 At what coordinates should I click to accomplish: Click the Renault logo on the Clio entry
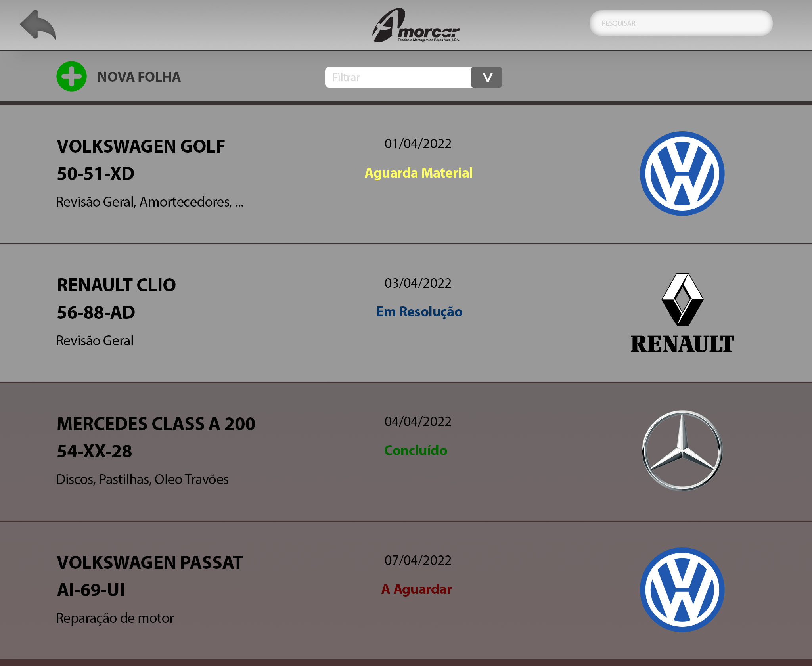(682, 313)
